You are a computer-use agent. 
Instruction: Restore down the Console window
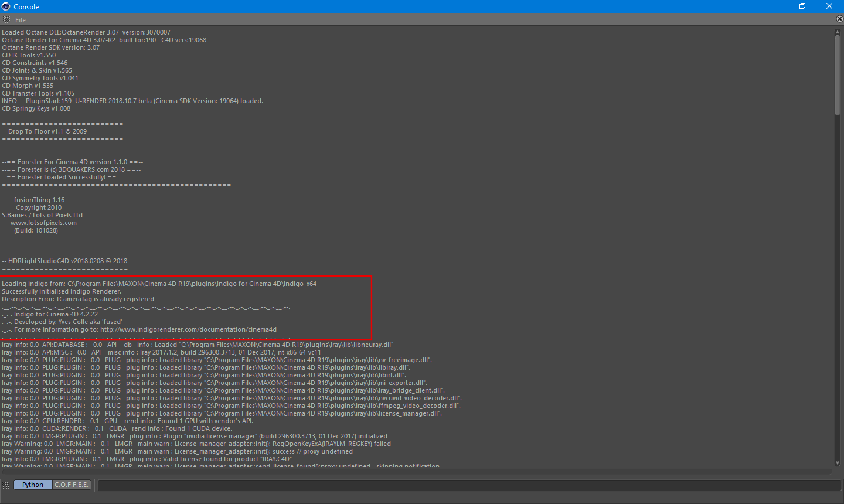[x=802, y=6]
